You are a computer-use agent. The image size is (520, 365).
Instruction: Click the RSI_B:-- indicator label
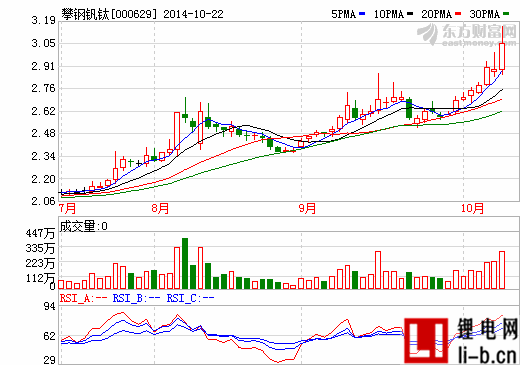[137, 298]
